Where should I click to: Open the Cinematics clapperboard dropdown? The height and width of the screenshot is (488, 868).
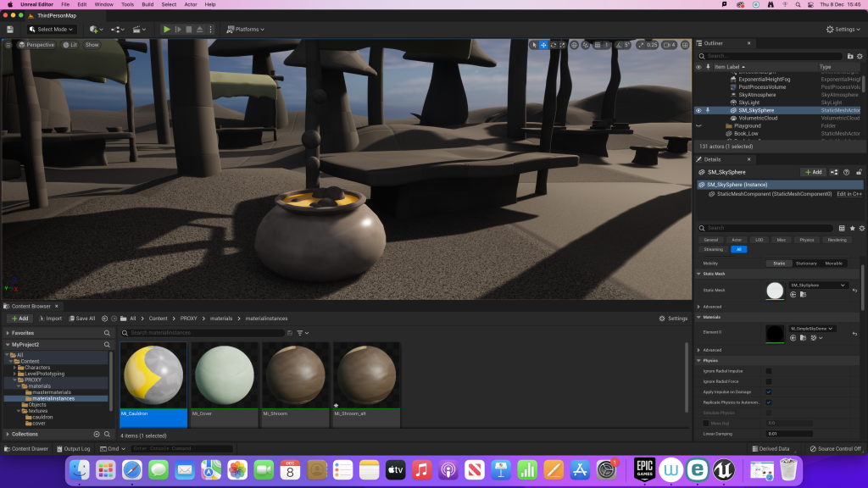click(x=138, y=30)
